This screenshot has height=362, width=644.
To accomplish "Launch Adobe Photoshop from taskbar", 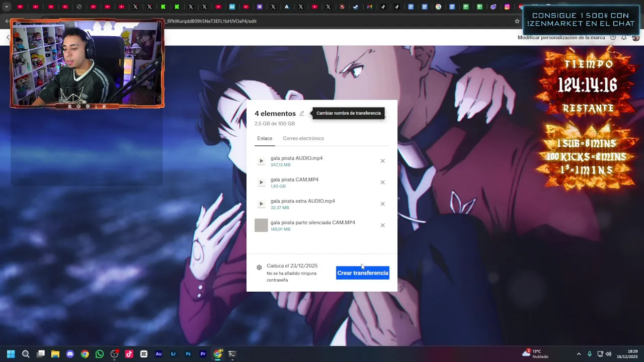I will 188,354.
